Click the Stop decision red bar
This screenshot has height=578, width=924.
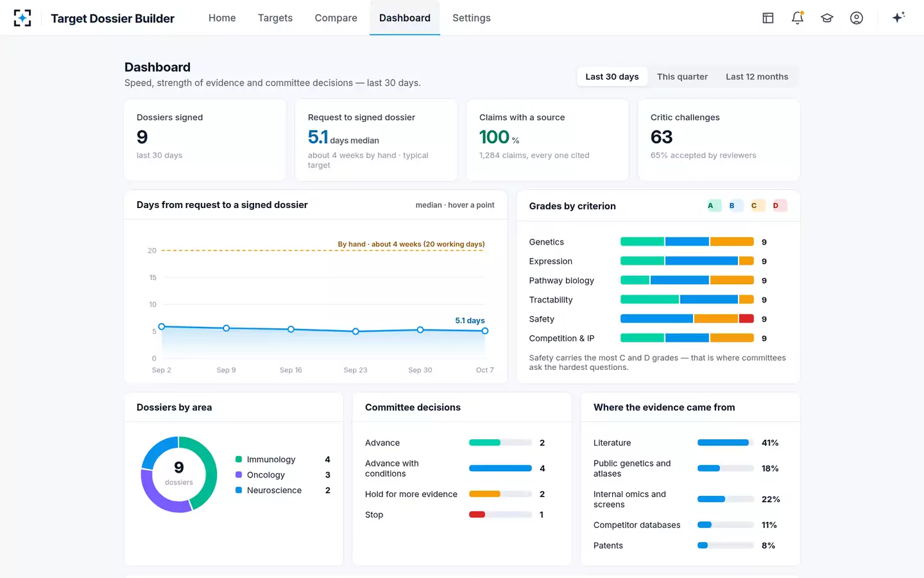(477, 514)
